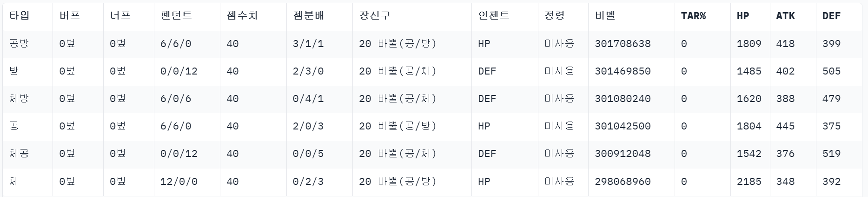The height and width of the screenshot is (197, 868).
Task: Click the TAR% column header
Action: [x=693, y=16]
